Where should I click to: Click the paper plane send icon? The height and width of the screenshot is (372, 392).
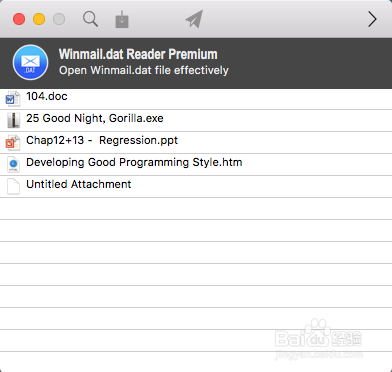pyautogui.click(x=194, y=19)
